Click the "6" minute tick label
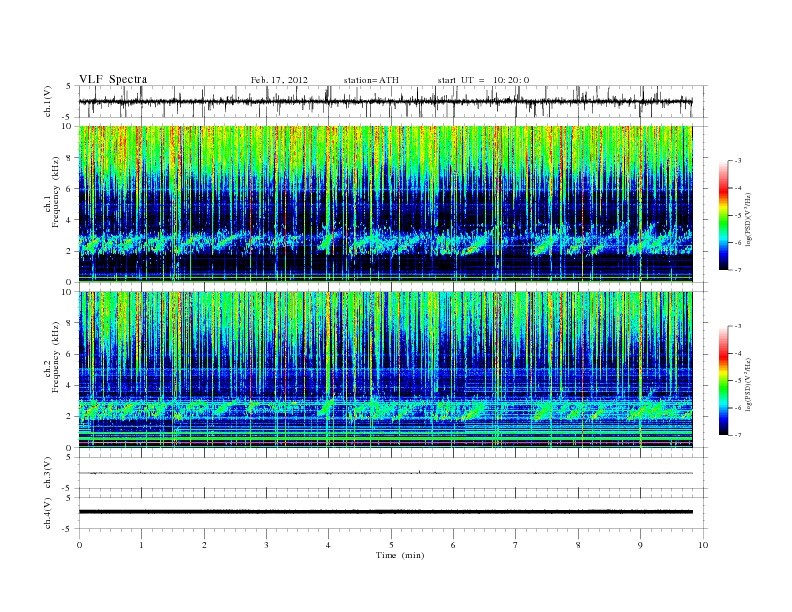Image resolution: width=792 pixels, height=612 pixels. pyautogui.click(x=453, y=545)
